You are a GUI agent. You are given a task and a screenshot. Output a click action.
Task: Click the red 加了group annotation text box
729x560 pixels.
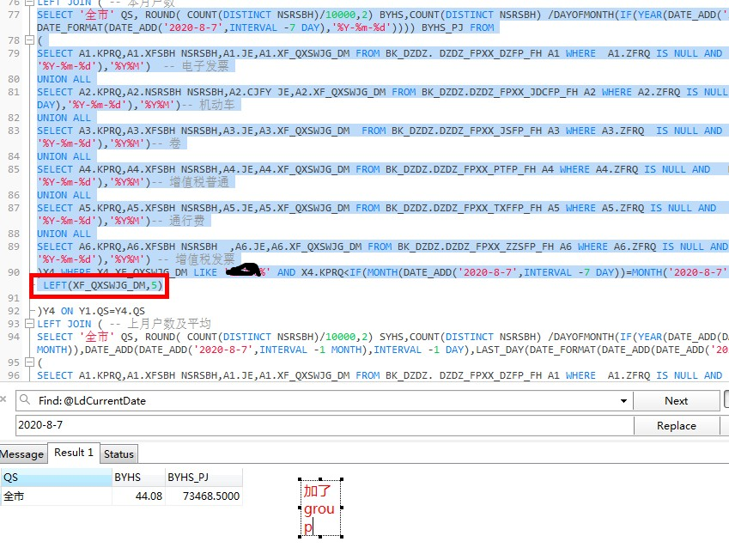coord(320,508)
